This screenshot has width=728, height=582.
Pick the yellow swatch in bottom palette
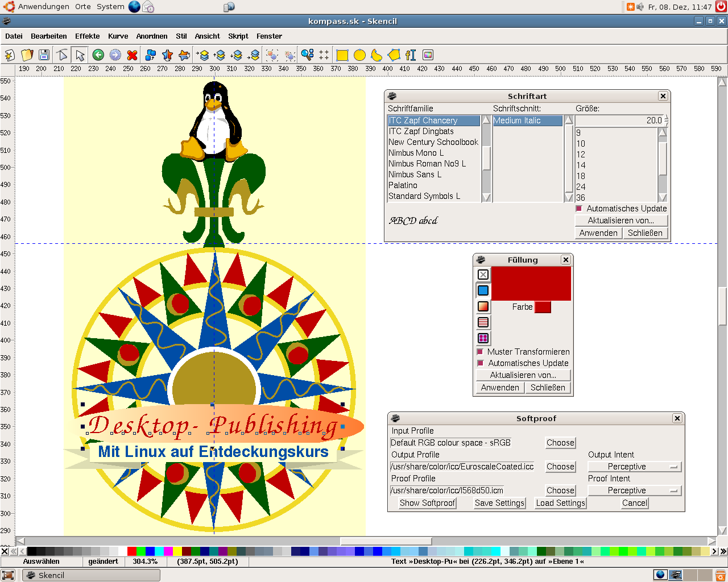tap(177, 551)
